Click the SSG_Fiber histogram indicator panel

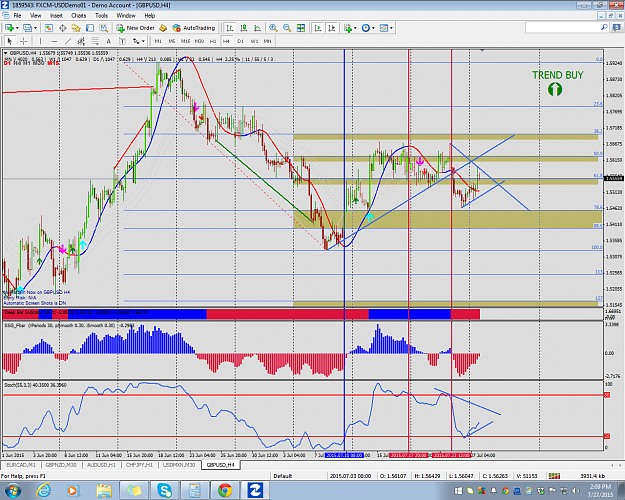click(x=302, y=350)
